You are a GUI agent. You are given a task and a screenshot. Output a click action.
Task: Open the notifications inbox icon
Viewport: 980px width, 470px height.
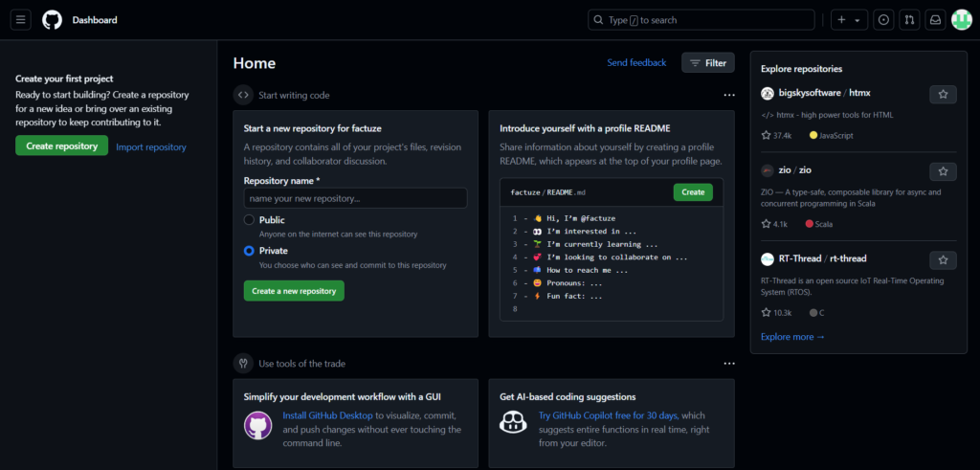coord(935,20)
